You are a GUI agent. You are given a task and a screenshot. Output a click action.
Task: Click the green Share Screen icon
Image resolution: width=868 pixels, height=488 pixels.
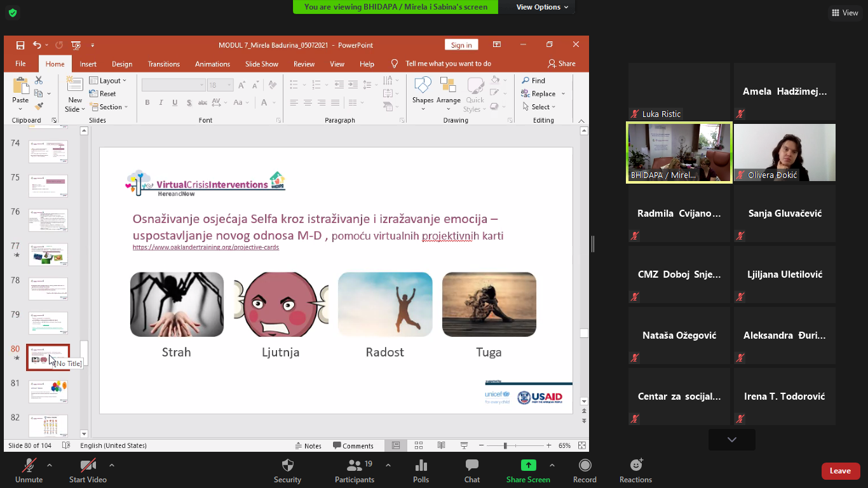point(528,465)
